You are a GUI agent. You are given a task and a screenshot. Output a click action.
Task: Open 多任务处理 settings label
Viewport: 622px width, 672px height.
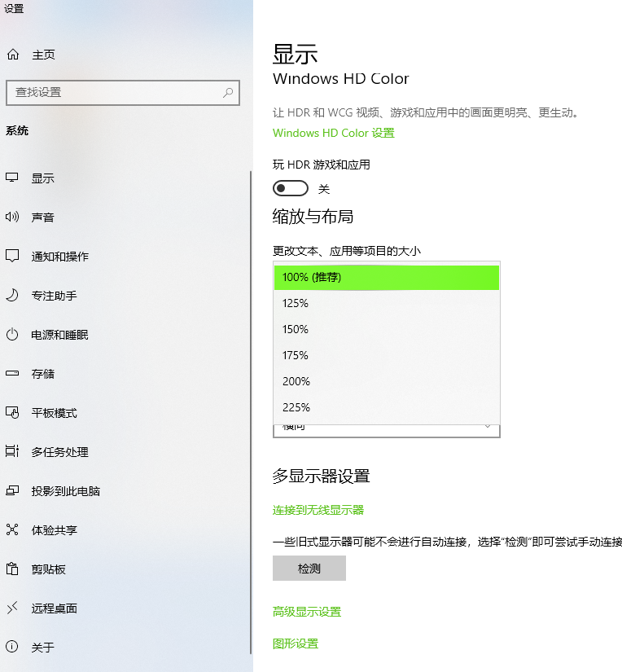point(60,452)
